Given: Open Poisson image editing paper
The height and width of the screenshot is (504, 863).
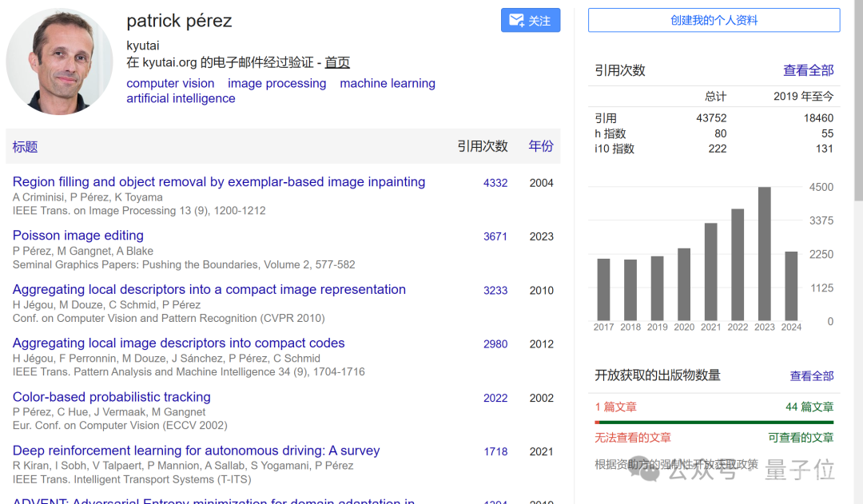Looking at the screenshot, I should coord(78,236).
